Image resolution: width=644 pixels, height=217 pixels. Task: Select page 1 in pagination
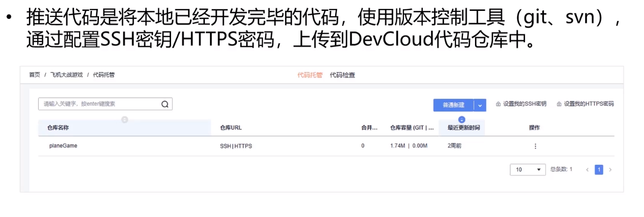(599, 170)
